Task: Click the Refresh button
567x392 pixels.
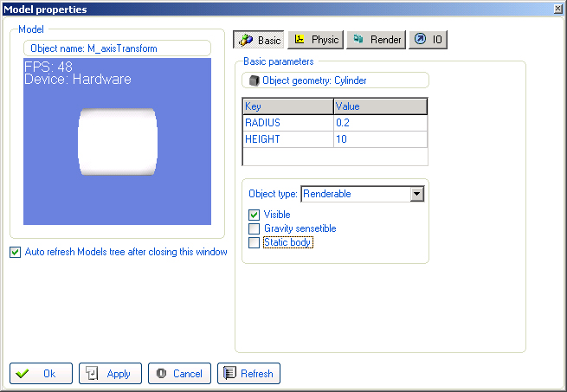Action: point(248,373)
